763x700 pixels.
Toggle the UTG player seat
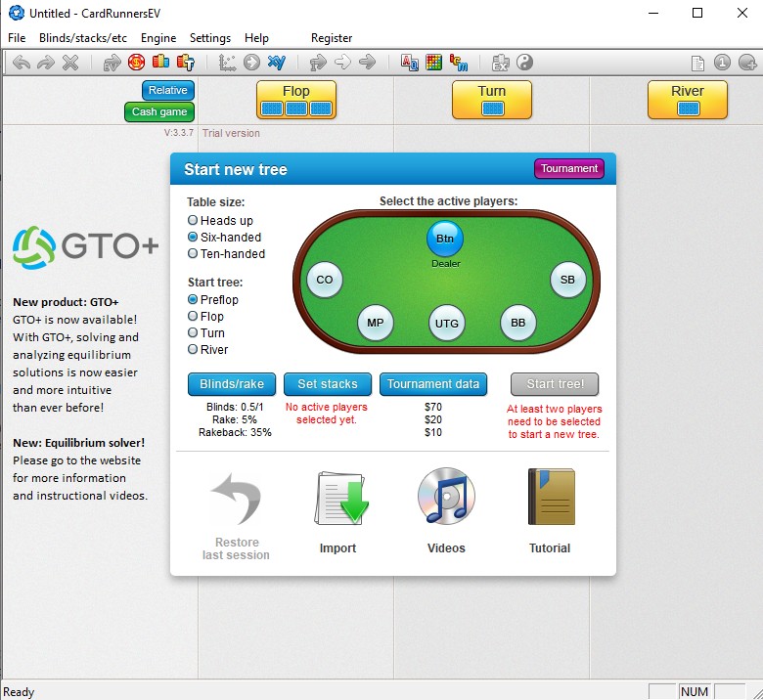(x=447, y=323)
